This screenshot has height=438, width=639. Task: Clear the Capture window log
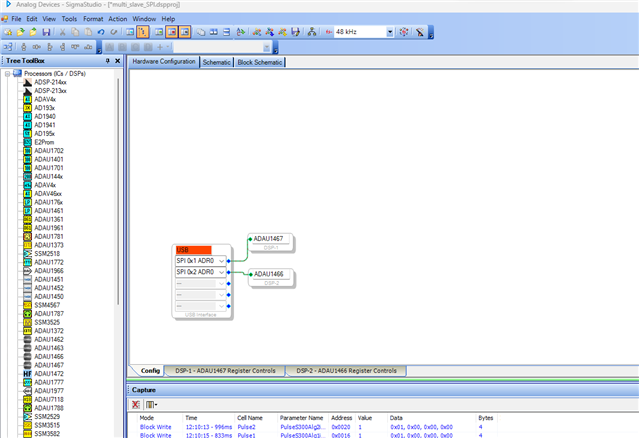(x=135, y=404)
